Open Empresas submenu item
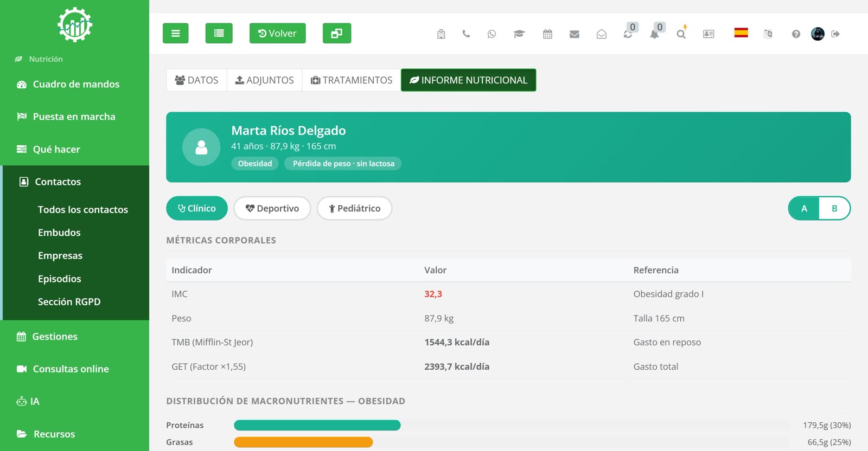This screenshot has height=451, width=868. click(x=60, y=256)
